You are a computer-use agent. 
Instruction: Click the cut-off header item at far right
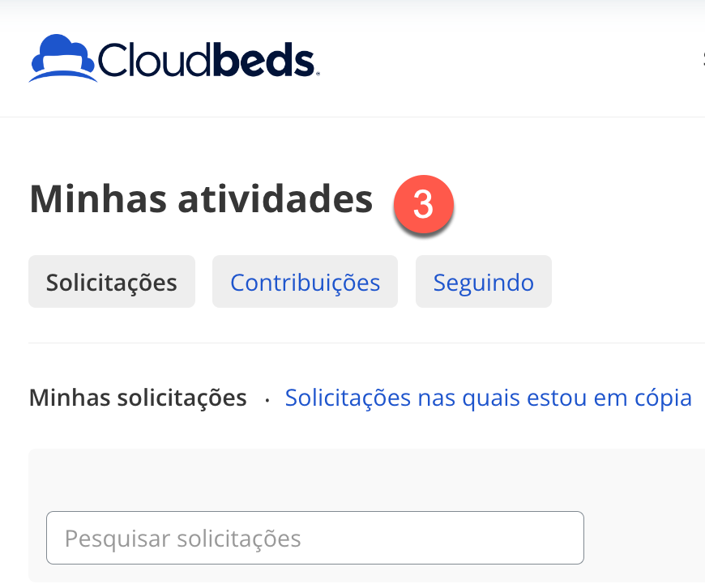[x=701, y=59]
